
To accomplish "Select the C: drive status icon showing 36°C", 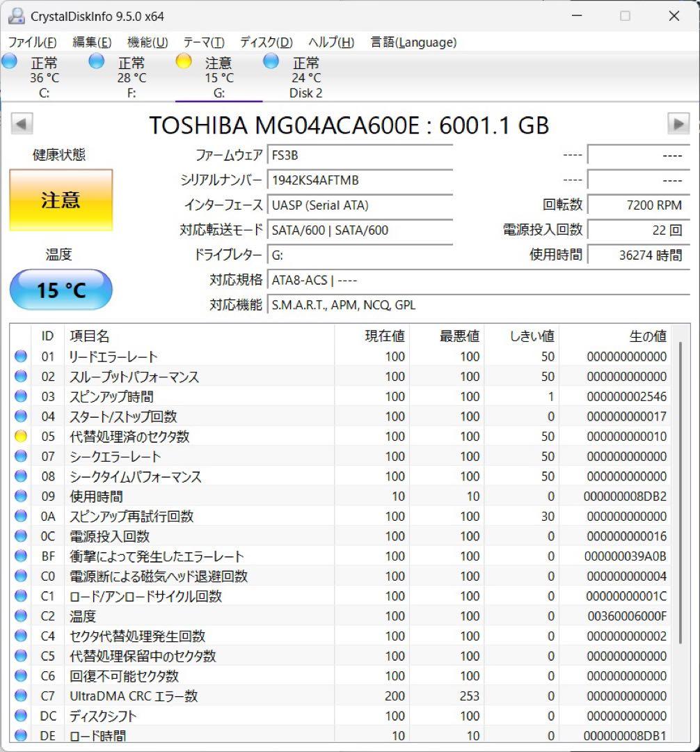I will tap(10, 61).
